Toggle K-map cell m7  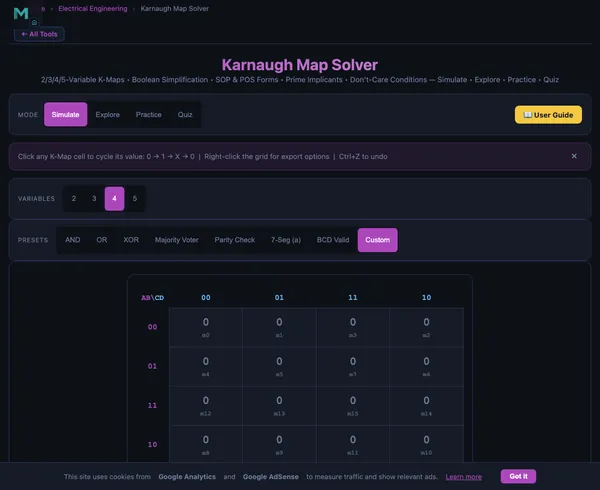353,367
